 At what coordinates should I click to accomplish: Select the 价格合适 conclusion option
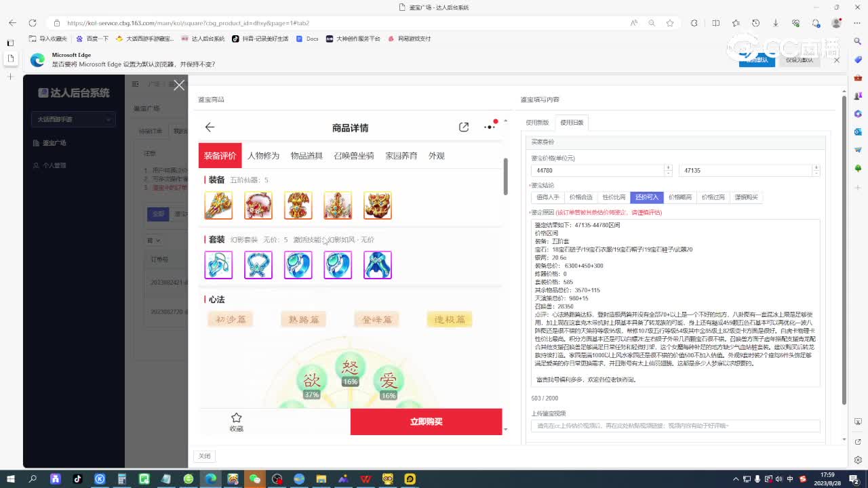580,197
